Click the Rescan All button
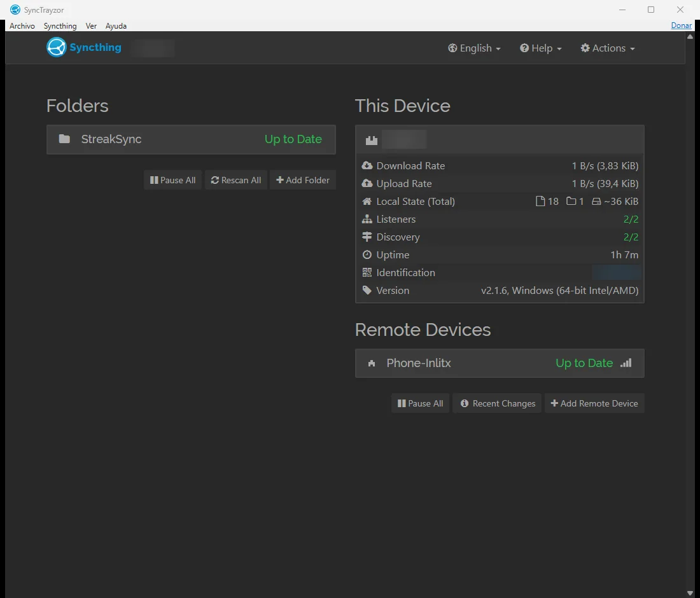Screen dimensions: 700x598 [x=235, y=180]
